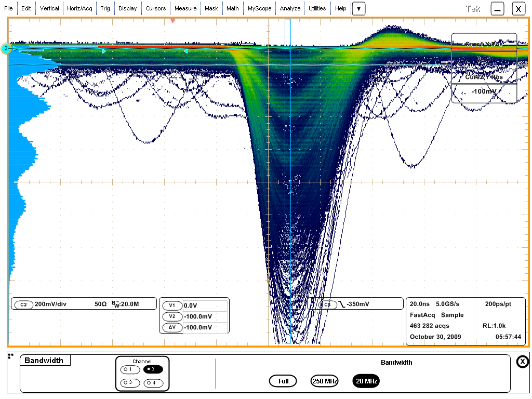Open the Vertical menu

pyautogui.click(x=49, y=8)
